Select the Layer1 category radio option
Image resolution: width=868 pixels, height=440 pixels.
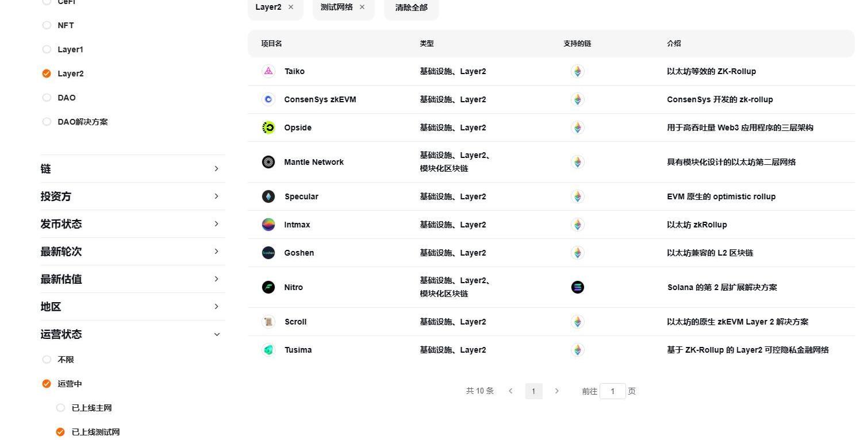pyautogui.click(x=47, y=49)
